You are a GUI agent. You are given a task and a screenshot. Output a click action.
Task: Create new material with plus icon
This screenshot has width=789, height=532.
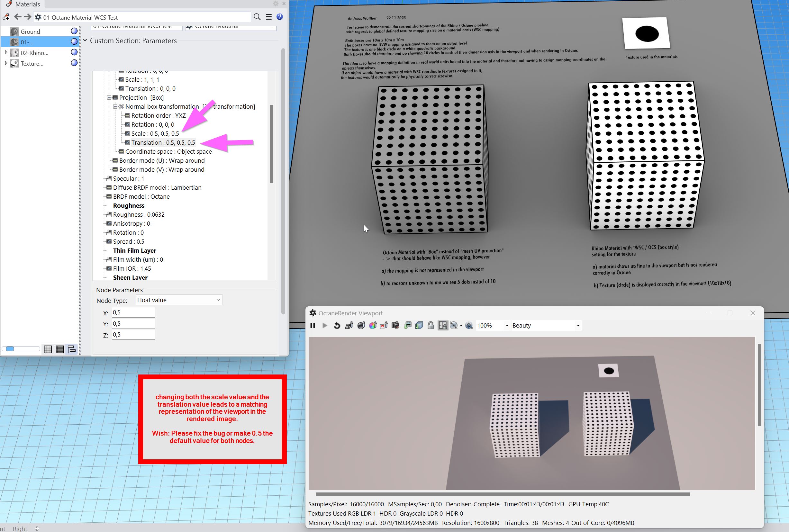click(x=6, y=17)
